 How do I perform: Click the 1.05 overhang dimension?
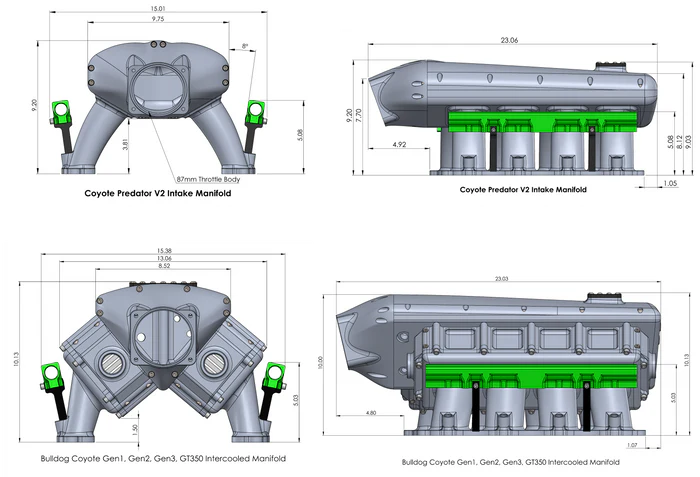click(670, 183)
